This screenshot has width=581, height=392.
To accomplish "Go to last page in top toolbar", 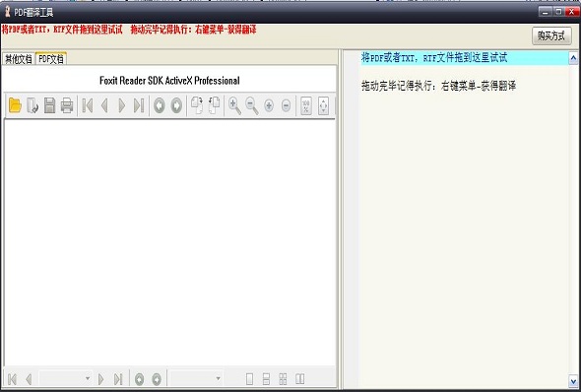I will pyautogui.click(x=139, y=105).
